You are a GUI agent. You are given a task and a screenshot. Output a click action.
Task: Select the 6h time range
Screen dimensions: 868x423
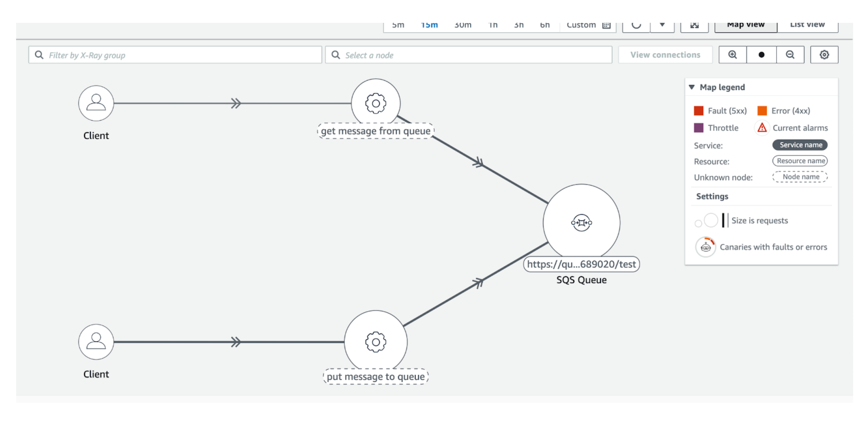[545, 26]
